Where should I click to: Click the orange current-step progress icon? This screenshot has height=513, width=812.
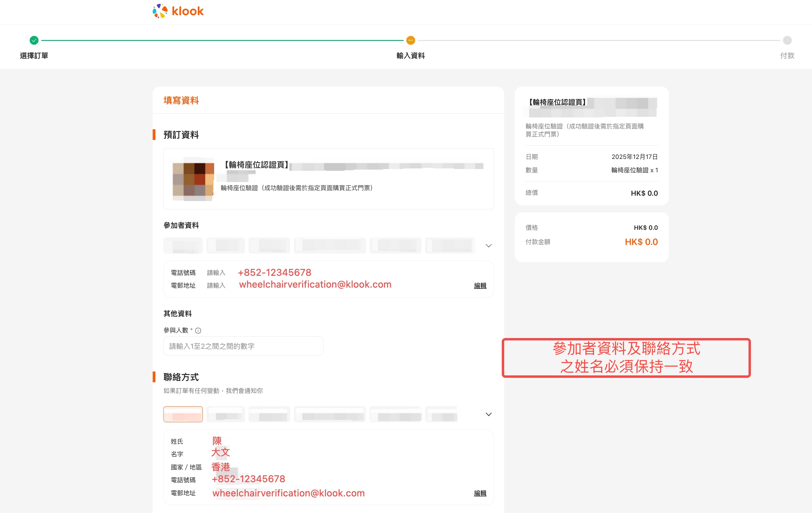coord(410,40)
